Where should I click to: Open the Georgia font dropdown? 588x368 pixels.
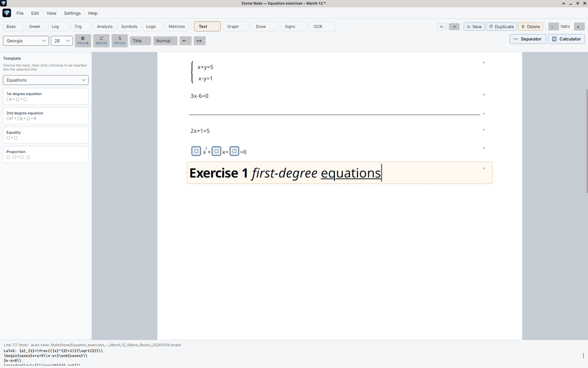click(x=26, y=41)
